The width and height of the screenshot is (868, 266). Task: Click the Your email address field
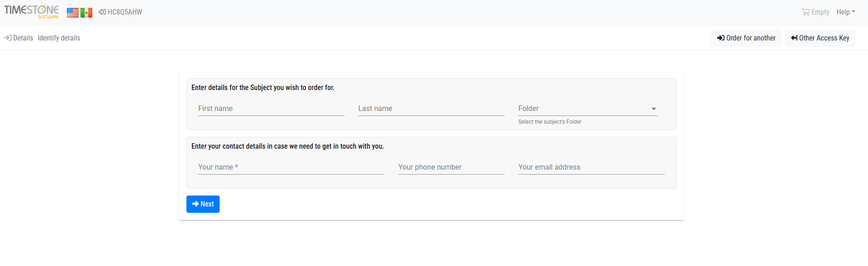591,167
